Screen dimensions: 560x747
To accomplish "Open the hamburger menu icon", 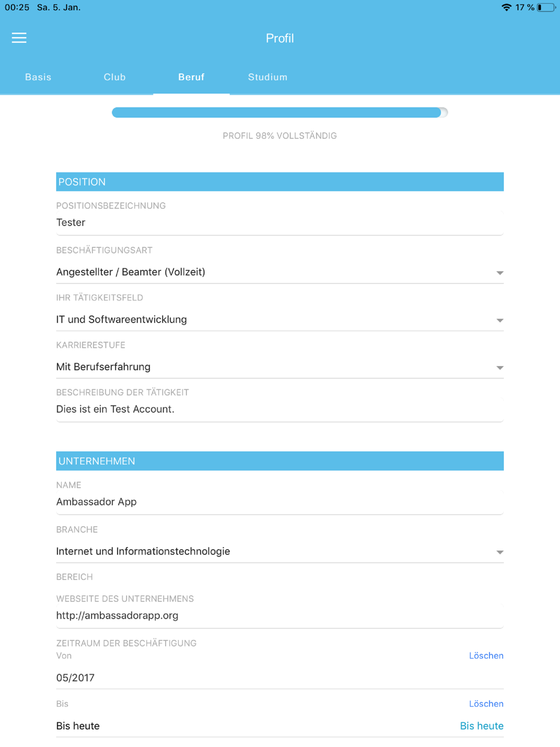I will [x=19, y=38].
